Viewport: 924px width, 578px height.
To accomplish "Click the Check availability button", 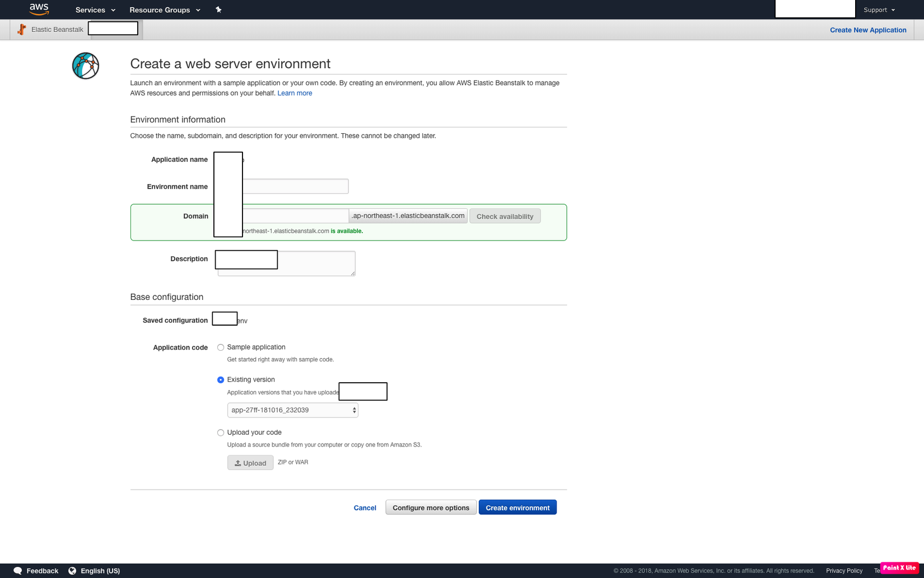I will 505,217.
